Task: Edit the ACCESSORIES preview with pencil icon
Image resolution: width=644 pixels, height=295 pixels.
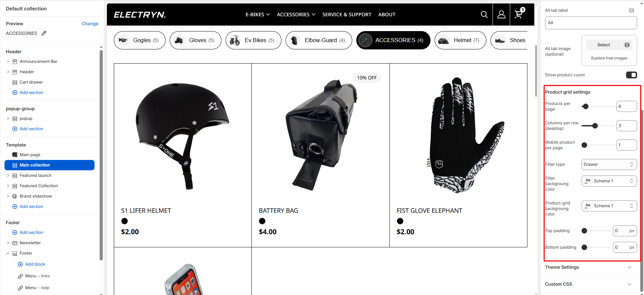Action: (44, 33)
